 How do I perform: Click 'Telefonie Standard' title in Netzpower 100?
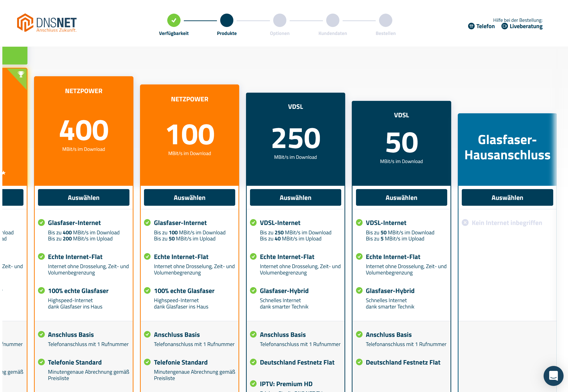tap(181, 362)
